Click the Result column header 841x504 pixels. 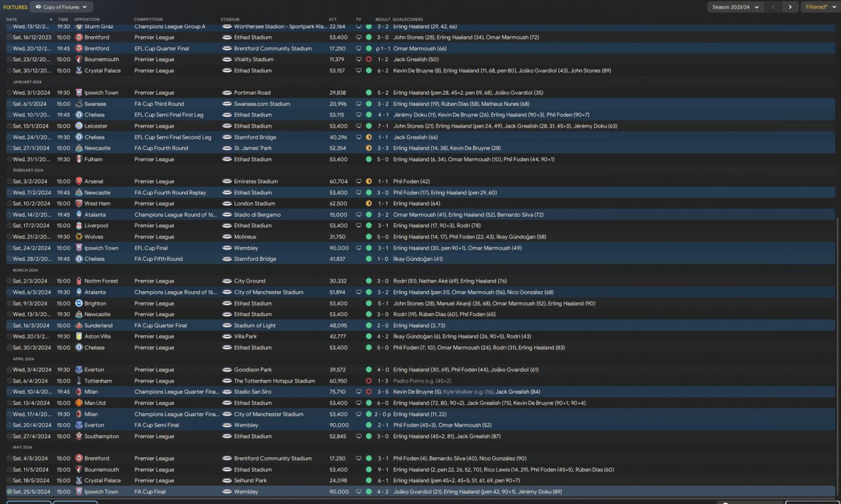tap(382, 20)
